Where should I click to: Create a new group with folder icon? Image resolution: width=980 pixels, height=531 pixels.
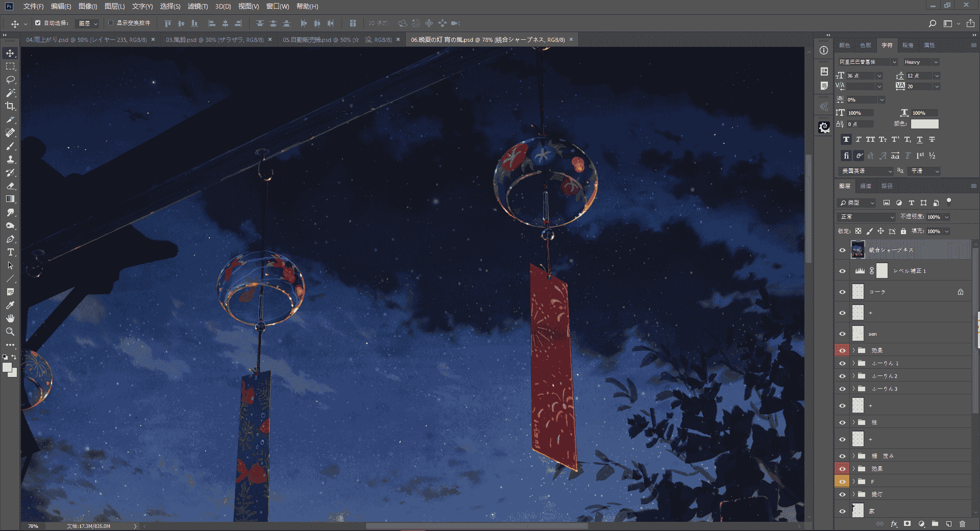coord(935,524)
